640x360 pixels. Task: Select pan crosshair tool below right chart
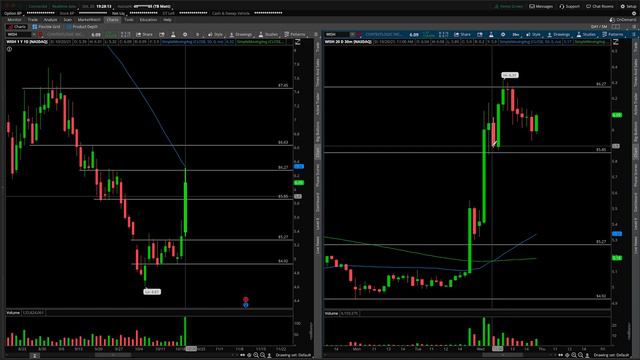567,356
